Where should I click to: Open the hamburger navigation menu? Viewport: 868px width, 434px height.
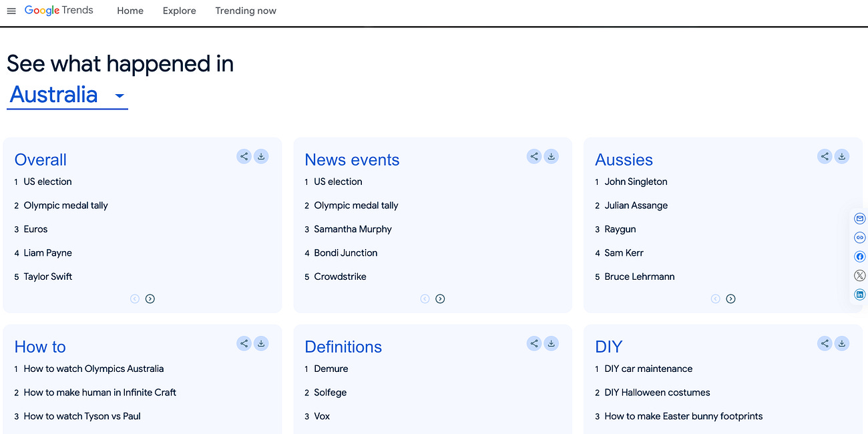coord(11,11)
